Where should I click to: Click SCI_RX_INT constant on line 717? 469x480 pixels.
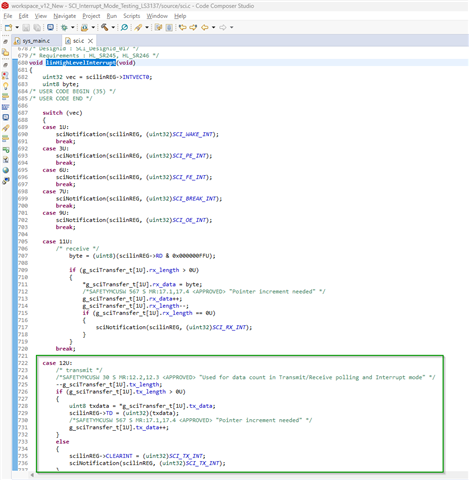coord(229,327)
